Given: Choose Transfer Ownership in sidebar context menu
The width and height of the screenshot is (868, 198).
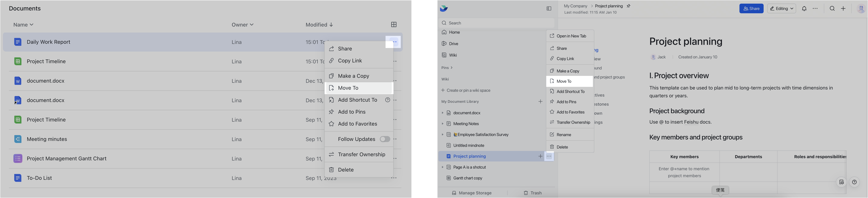Looking at the screenshot, I should (x=570, y=122).
